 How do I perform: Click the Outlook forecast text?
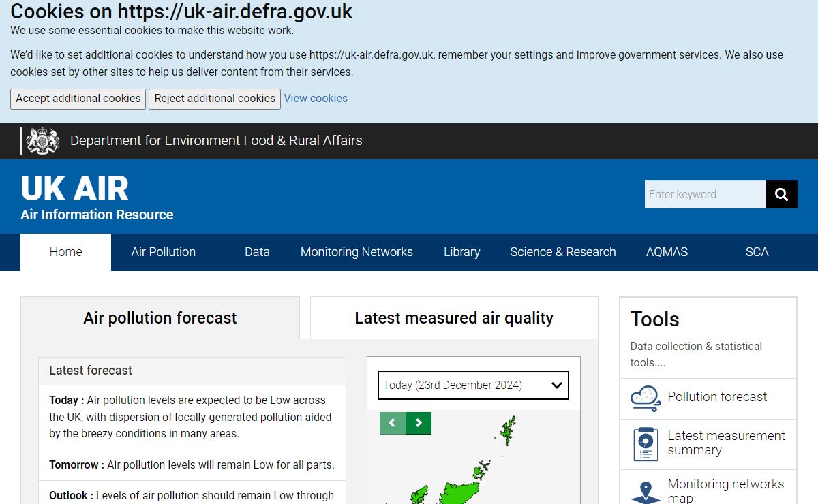pos(192,496)
